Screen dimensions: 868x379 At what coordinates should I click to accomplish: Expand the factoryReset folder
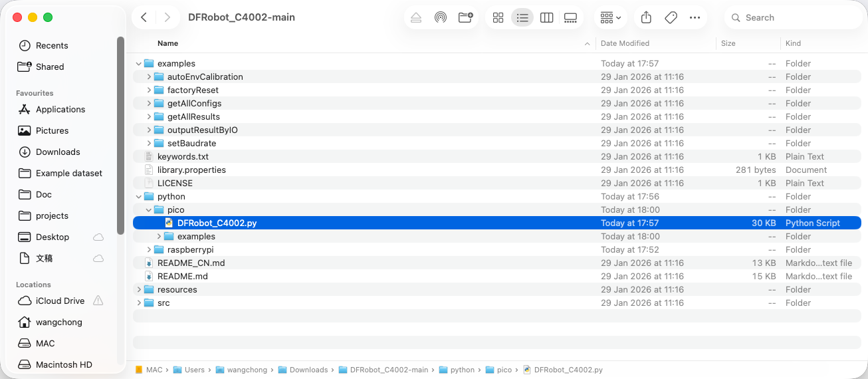click(x=149, y=90)
